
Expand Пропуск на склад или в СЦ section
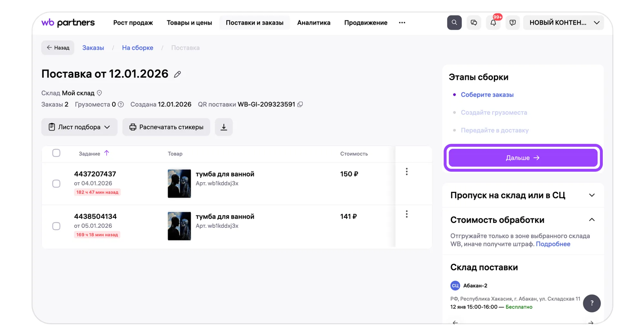tap(591, 195)
